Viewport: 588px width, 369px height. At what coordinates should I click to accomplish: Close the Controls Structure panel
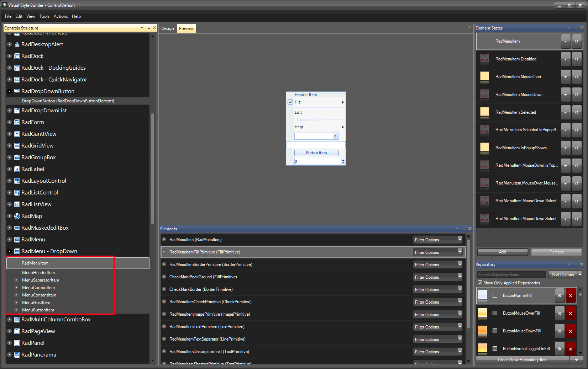[154, 28]
